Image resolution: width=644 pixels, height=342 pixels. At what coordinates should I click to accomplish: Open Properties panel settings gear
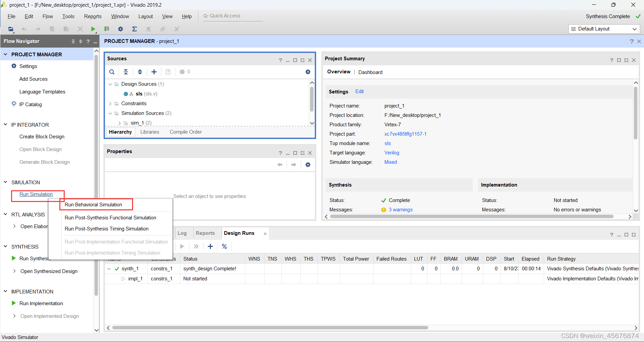(x=308, y=164)
